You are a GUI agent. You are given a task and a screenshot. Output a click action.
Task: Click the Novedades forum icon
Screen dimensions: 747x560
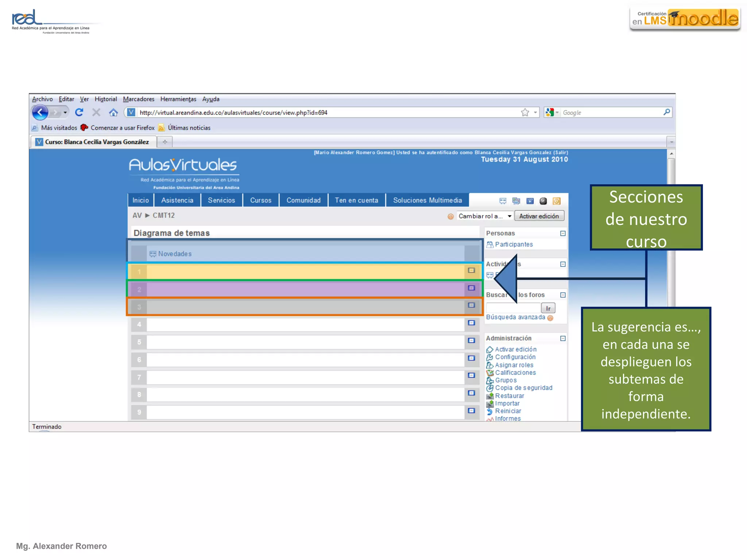[x=152, y=254]
